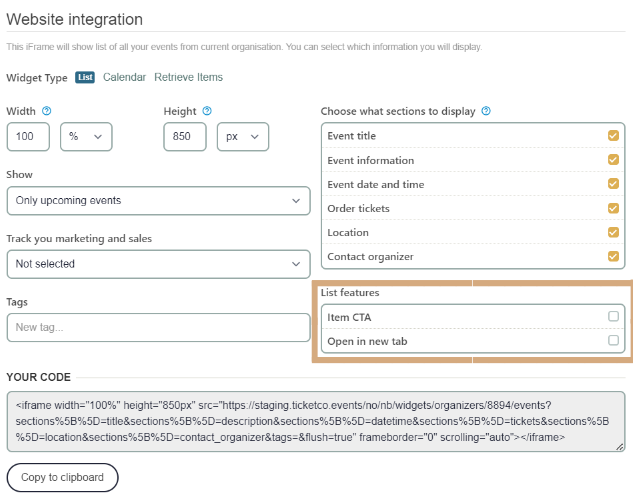Open the Track marketing and sales dropdown
Image resolution: width=633 pixels, height=494 pixels.
click(x=158, y=264)
